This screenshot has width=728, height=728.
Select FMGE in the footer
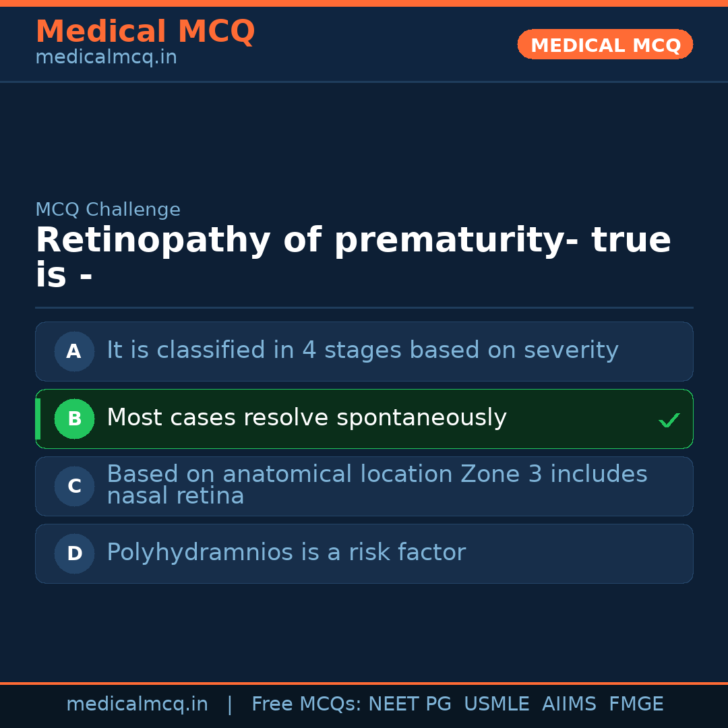pos(636,704)
